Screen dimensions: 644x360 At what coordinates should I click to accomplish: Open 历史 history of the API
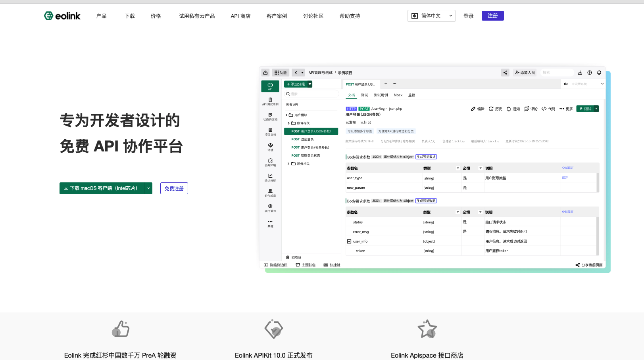[x=496, y=109]
